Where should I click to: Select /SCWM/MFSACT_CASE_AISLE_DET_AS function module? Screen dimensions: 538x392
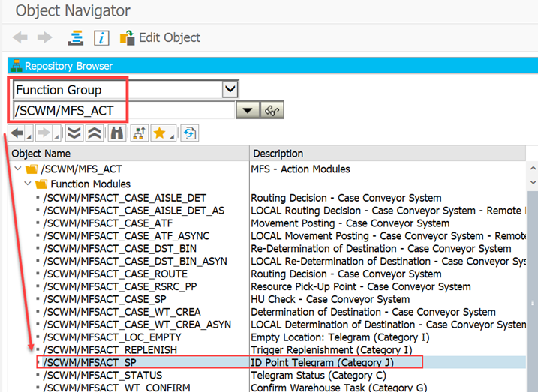pos(134,211)
